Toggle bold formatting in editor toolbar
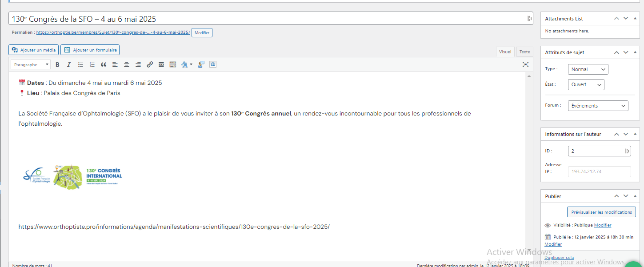The image size is (644, 267). click(57, 65)
